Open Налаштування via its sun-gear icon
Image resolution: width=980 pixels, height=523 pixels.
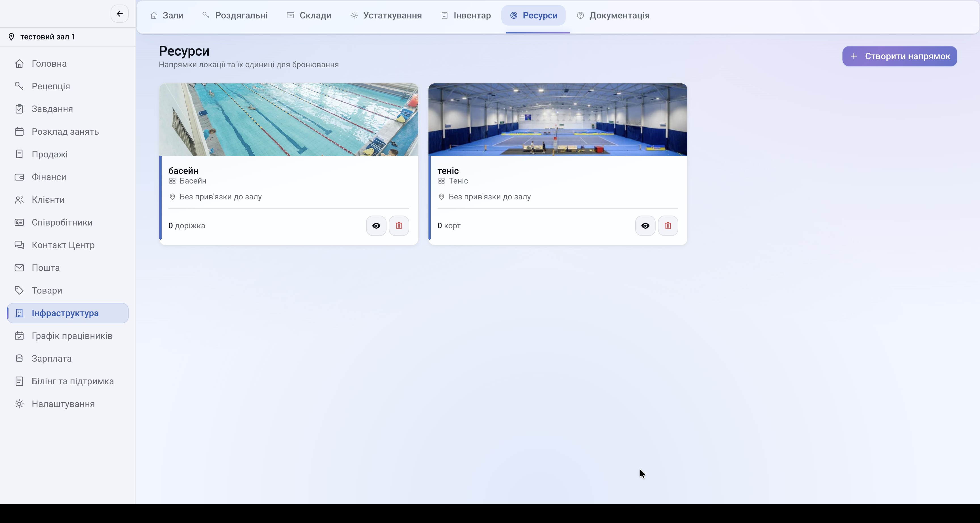coord(19,404)
